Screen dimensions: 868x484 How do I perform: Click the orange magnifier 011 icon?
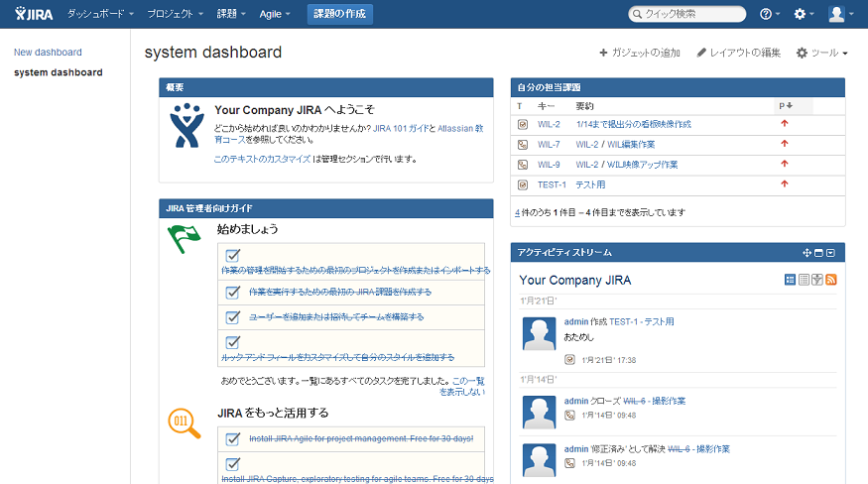[x=185, y=423]
